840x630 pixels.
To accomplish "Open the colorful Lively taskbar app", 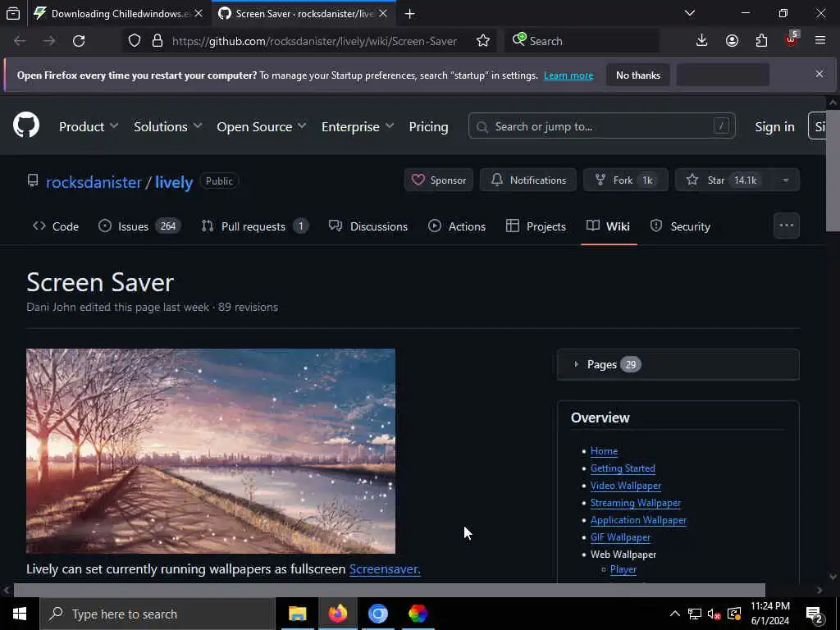I will 418,614.
